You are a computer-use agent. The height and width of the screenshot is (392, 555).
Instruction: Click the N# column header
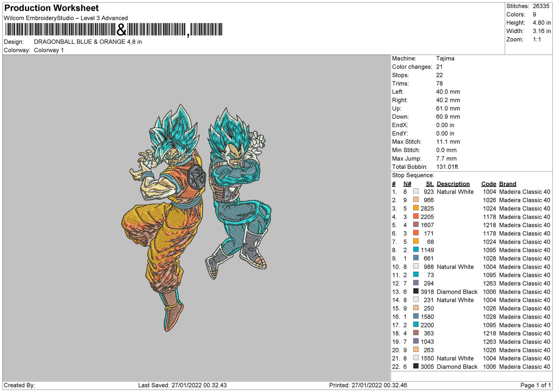click(407, 184)
